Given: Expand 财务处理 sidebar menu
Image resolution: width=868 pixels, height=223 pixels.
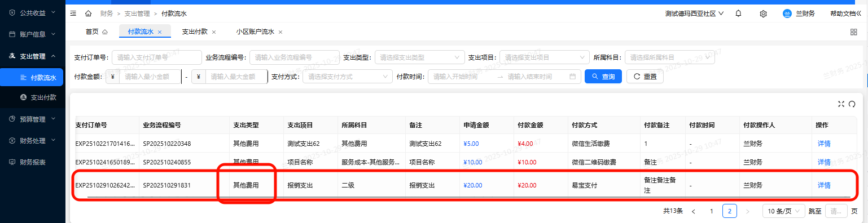Looking at the screenshot, I should tap(33, 141).
